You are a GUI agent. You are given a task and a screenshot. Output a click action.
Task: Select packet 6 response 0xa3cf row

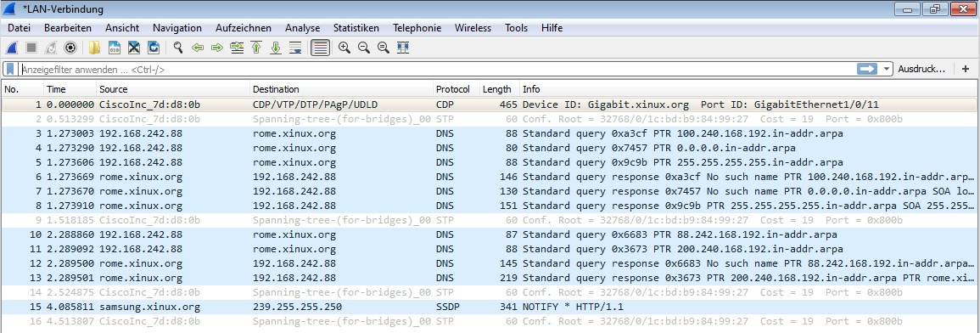pyautogui.click(x=490, y=177)
